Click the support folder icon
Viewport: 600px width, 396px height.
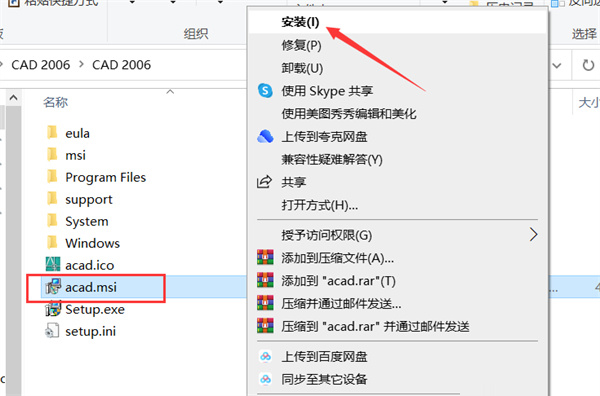pos(52,199)
